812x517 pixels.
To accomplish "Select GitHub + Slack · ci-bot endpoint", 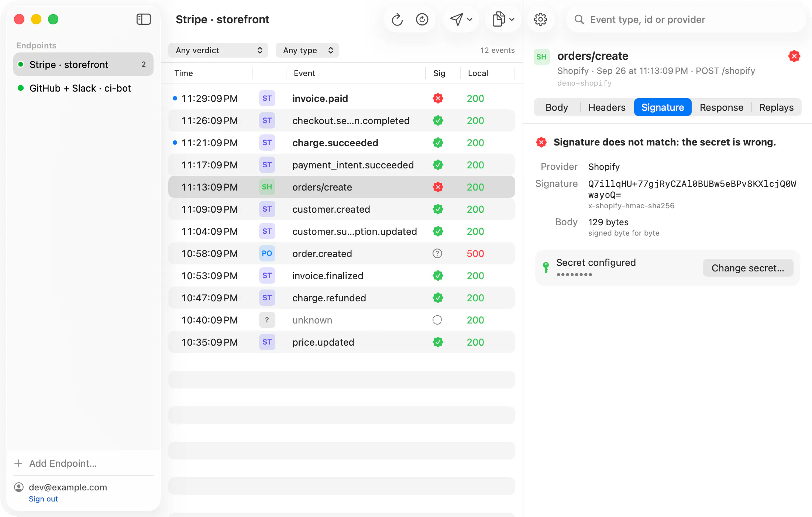I will (83, 88).
